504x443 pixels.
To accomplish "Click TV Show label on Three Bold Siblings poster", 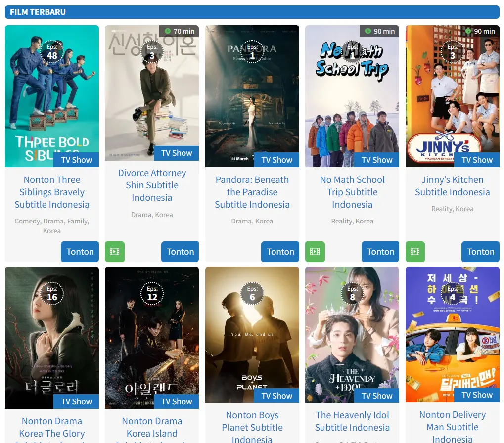I will tap(76, 160).
